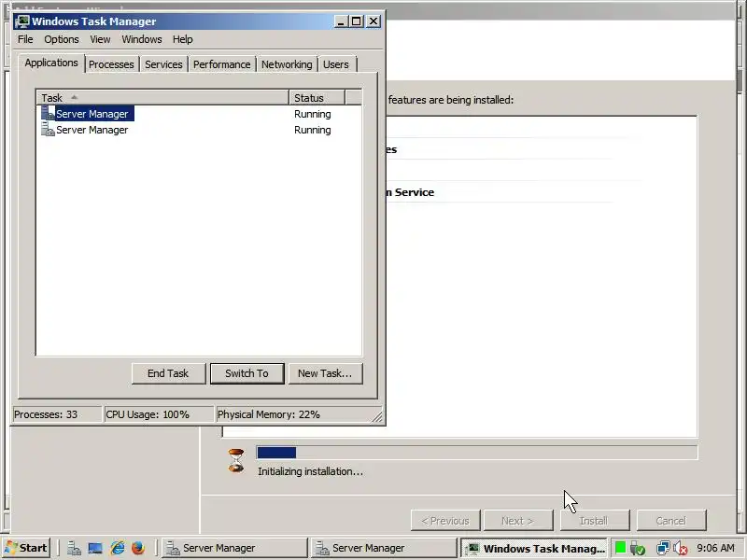
Task: Click the disabled Next wizard button
Action: [x=518, y=521]
